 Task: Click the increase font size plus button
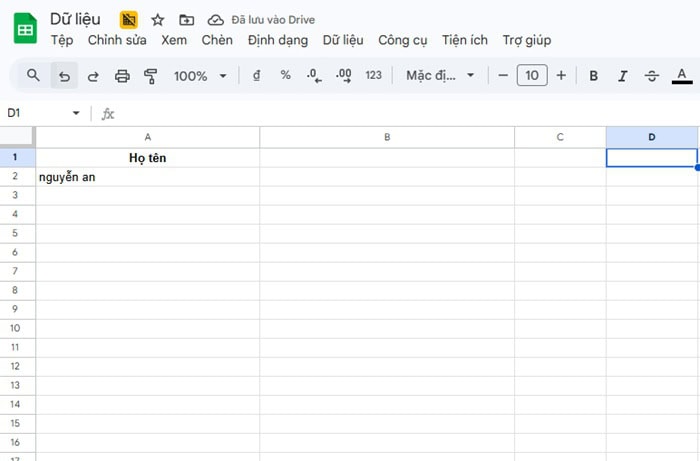tap(561, 75)
